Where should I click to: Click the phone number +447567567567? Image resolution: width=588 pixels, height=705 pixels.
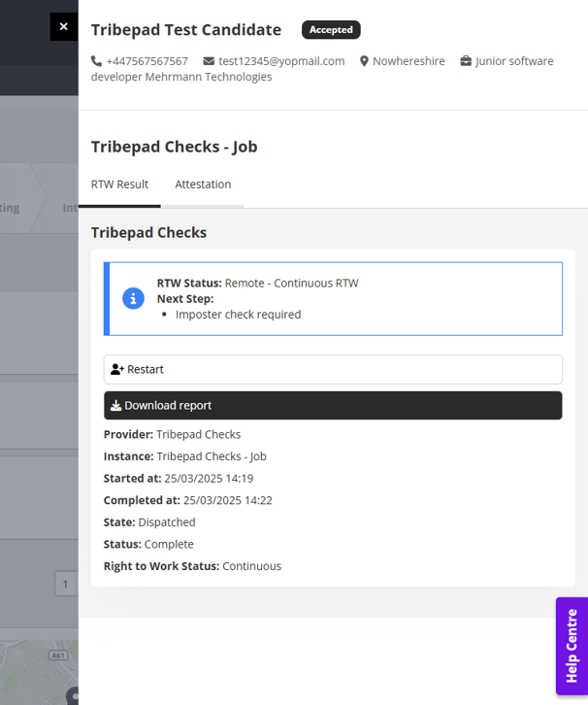[147, 61]
